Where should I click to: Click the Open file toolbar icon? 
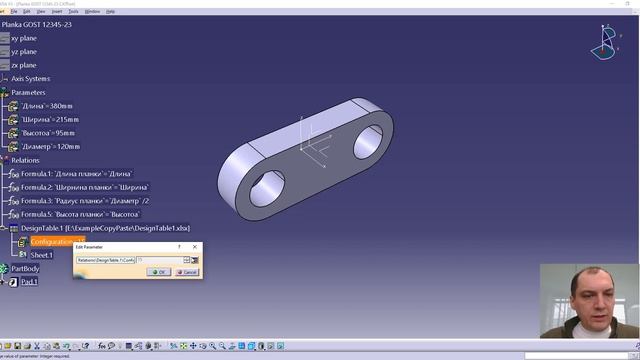pos(8,346)
